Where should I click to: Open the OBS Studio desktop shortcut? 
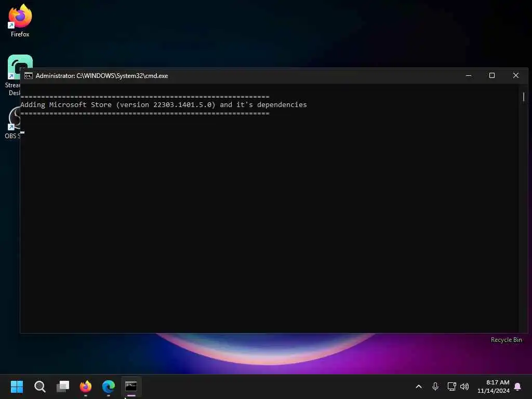(x=12, y=123)
